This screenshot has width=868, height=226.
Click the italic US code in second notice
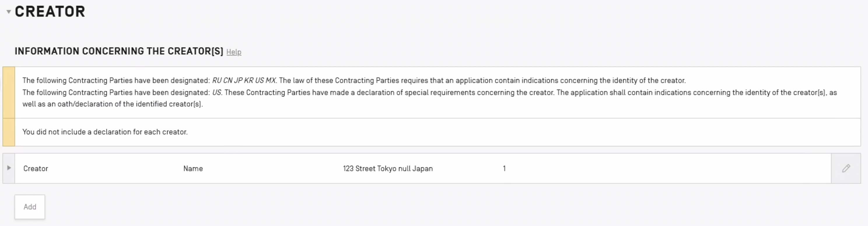point(217,93)
